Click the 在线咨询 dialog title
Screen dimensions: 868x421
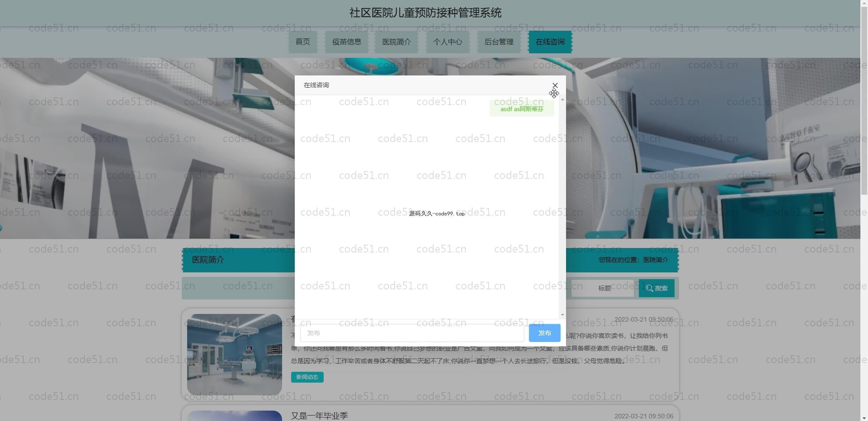[316, 85]
